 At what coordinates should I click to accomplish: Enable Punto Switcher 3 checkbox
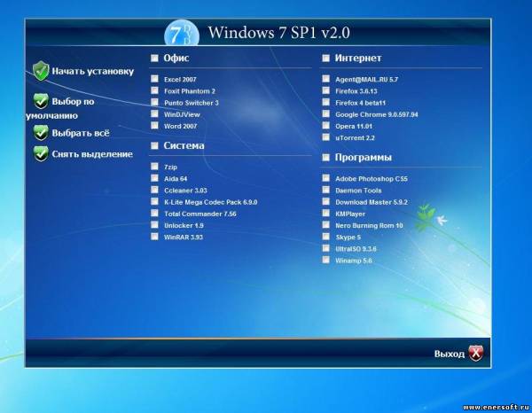pyautogui.click(x=154, y=102)
